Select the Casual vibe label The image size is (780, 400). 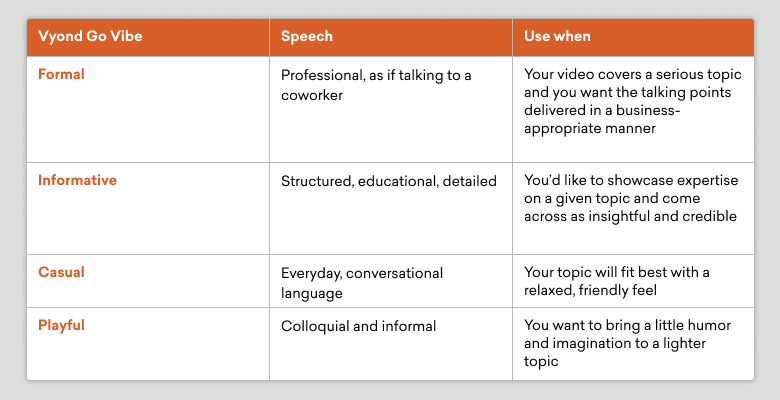(x=61, y=272)
